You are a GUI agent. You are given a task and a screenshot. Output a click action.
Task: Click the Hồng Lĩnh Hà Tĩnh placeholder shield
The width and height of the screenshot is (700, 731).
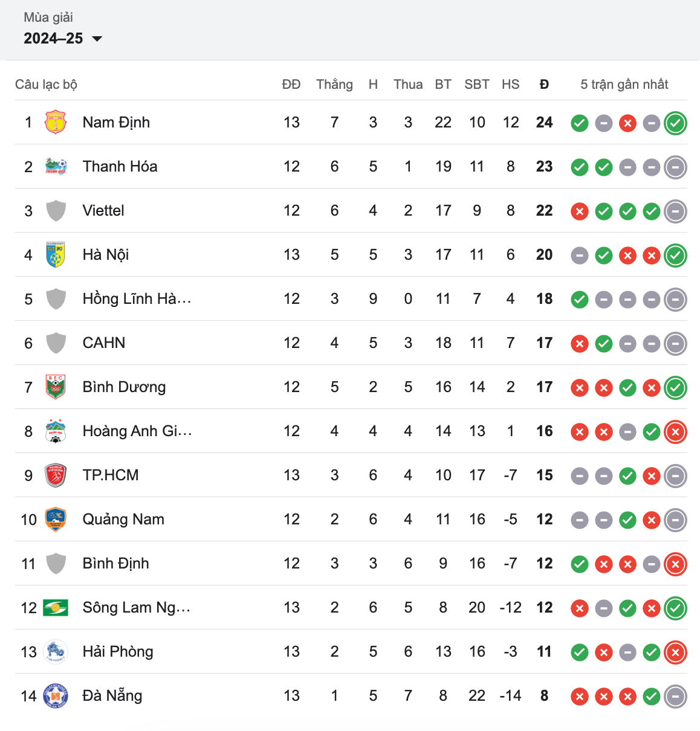(x=56, y=299)
